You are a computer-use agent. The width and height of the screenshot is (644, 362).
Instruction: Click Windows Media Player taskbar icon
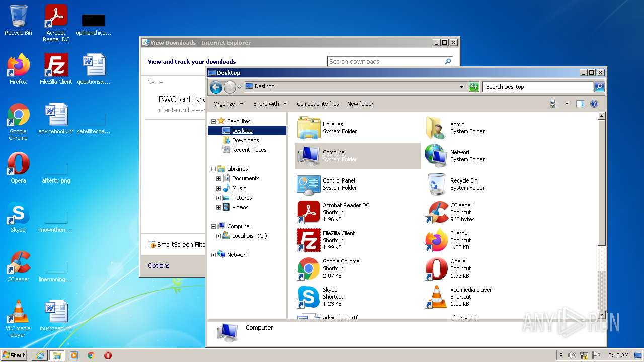tap(74, 355)
